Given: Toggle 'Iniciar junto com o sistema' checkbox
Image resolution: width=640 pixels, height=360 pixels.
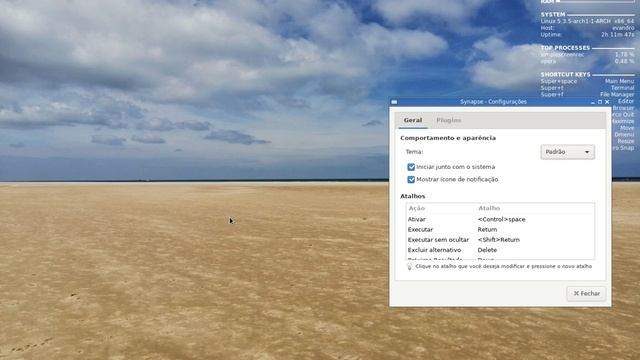Looking at the screenshot, I should pos(411,167).
